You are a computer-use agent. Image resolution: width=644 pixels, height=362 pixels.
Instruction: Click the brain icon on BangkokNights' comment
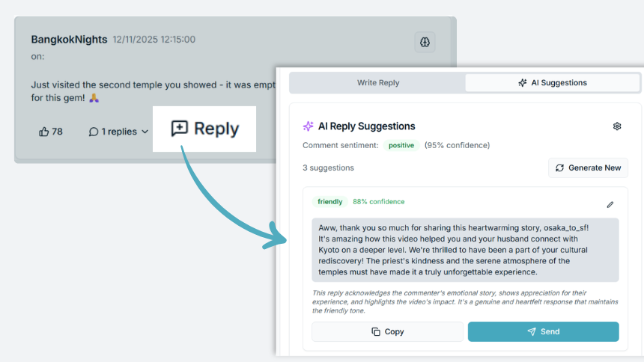point(425,43)
